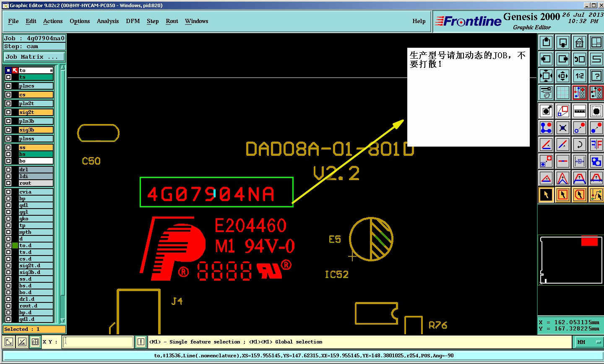Toggle display checkbox for layer rout
The height and width of the screenshot is (364, 604).
pos(8,183)
